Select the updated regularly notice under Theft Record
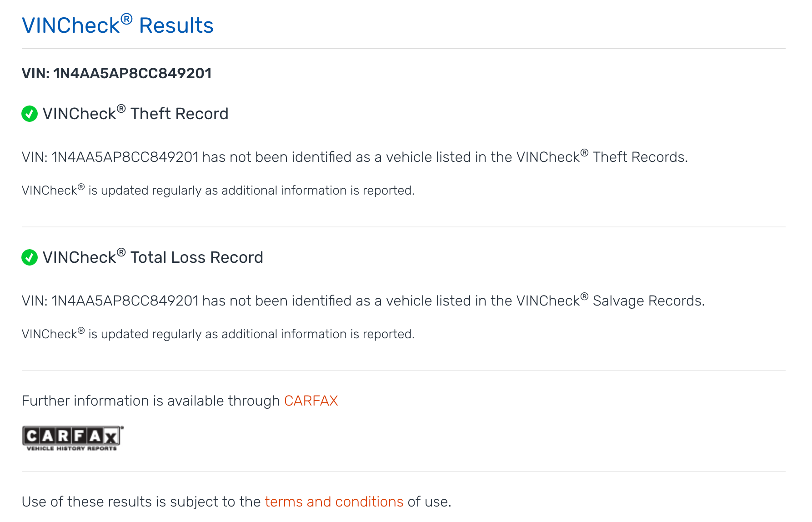Image resolution: width=812 pixels, height=522 pixels. pyautogui.click(x=218, y=190)
